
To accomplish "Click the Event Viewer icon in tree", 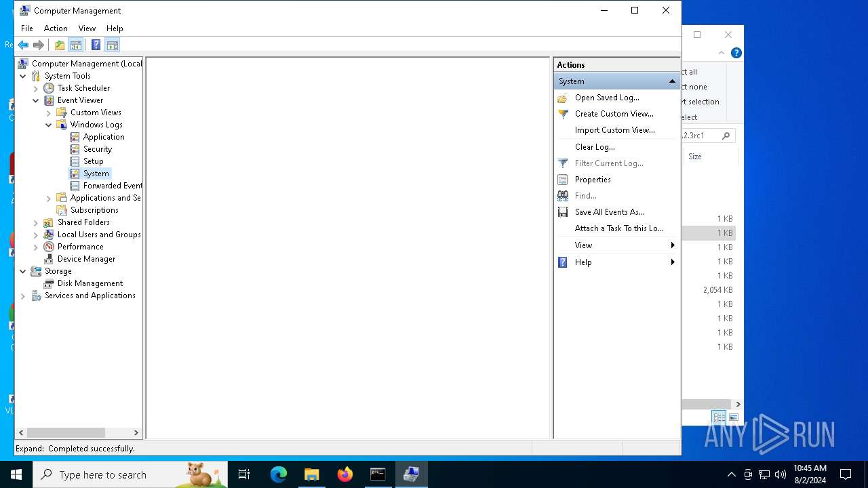I will (49, 100).
